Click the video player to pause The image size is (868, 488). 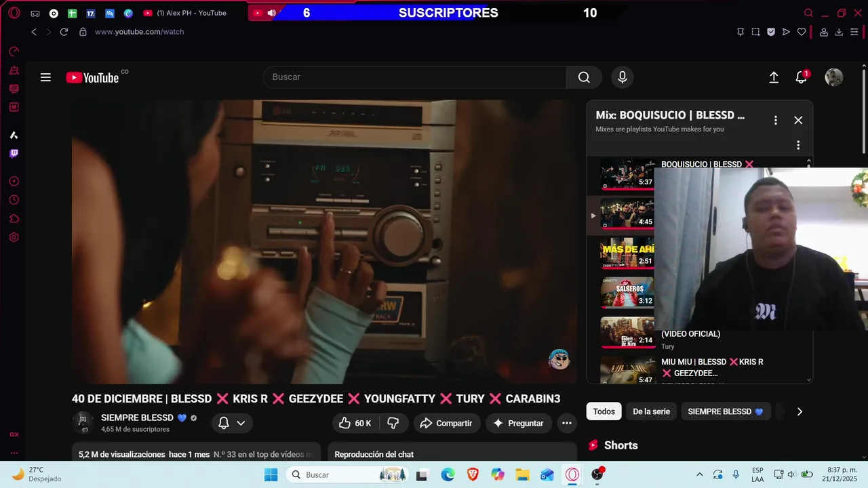click(x=324, y=242)
